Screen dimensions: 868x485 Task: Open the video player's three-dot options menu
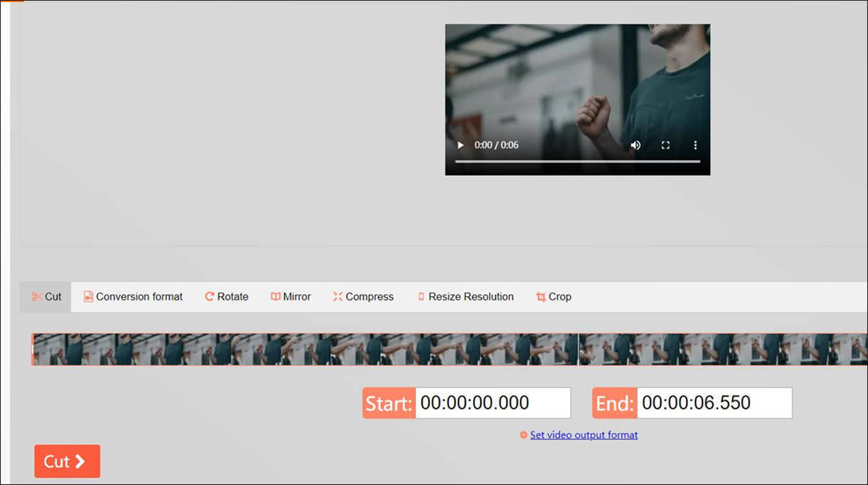coord(695,145)
